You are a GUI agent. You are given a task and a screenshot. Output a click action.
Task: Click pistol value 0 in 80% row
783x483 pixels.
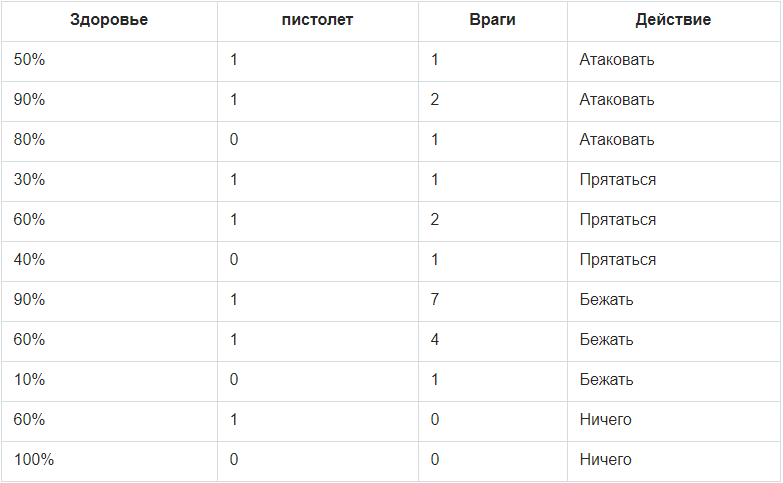click(234, 139)
